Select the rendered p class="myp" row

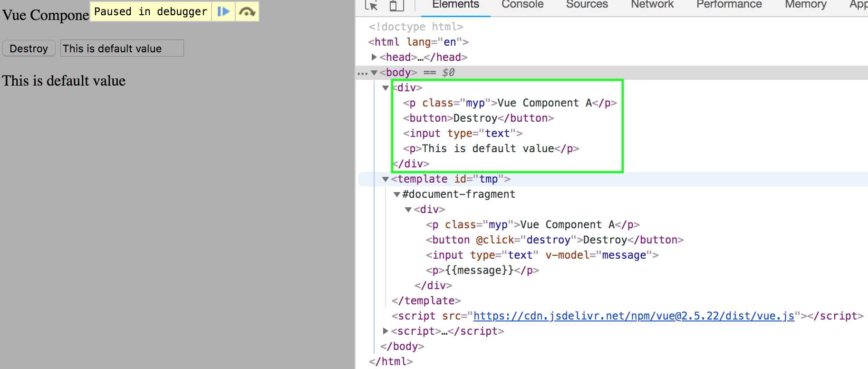point(510,103)
